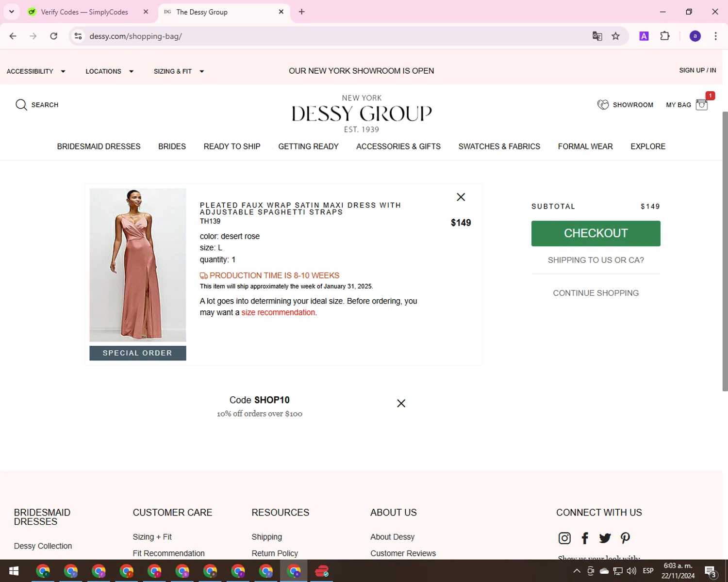Open the Explore menu
This screenshot has width=728, height=582.
648,146
